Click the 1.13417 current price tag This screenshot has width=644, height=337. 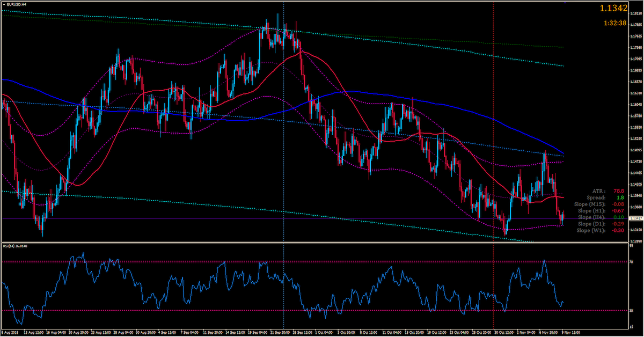point(636,218)
